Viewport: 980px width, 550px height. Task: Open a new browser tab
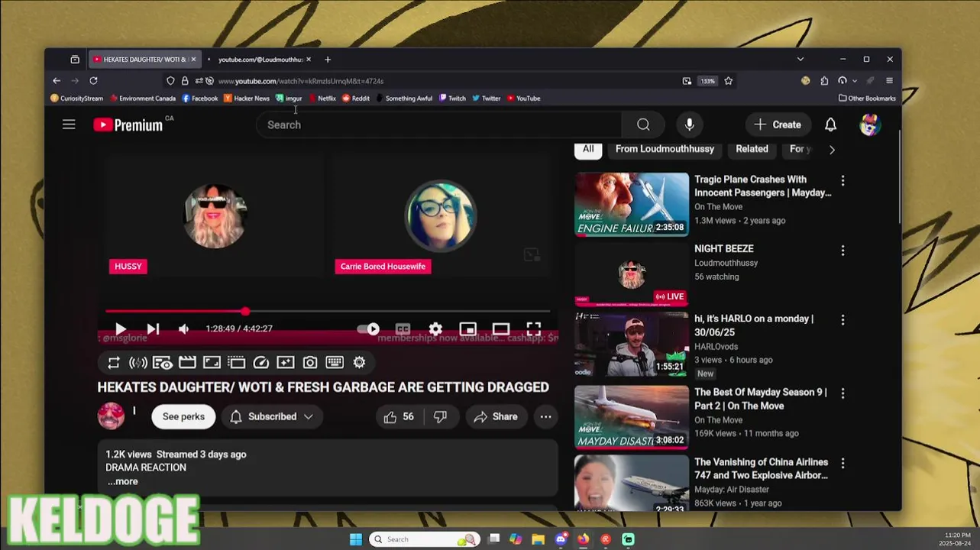coord(328,60)
